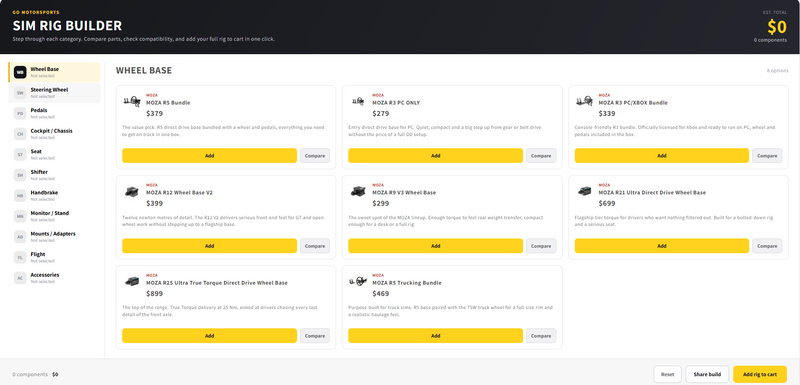800x385 pixels.
Task: Click the $899 price of R25 Ultra
Action: 154,294
